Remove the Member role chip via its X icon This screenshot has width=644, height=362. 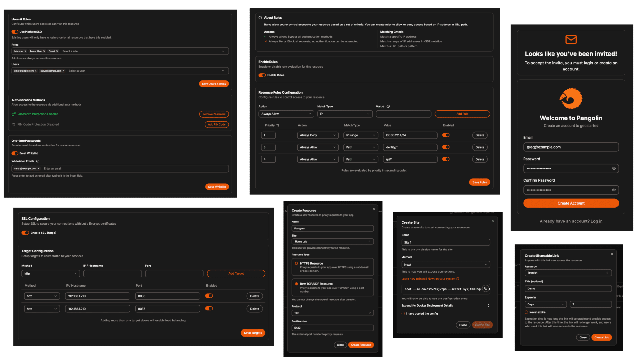[25, 51]
